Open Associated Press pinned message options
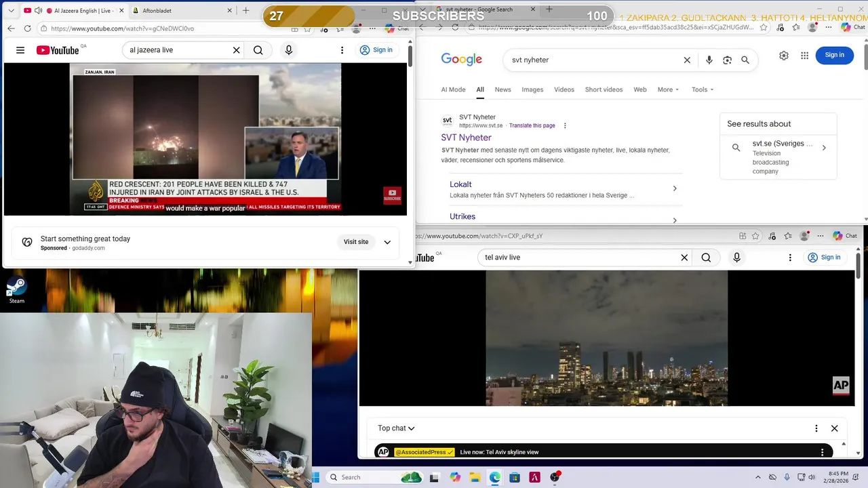Image resolution: width=868 pixels, height=488 pixels. pyautogui.click(x=823, y=452)
